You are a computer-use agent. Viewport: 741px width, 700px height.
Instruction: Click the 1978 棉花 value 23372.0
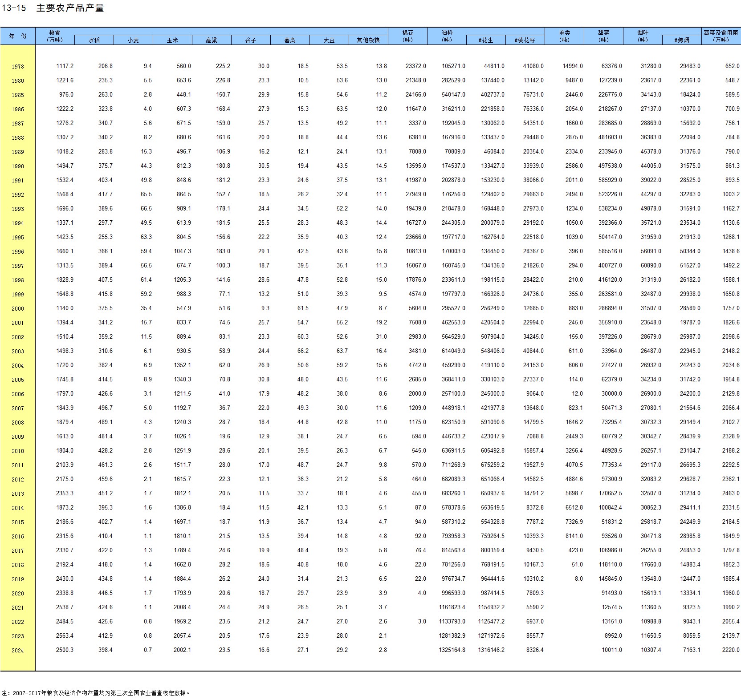[x=415, y=66]
